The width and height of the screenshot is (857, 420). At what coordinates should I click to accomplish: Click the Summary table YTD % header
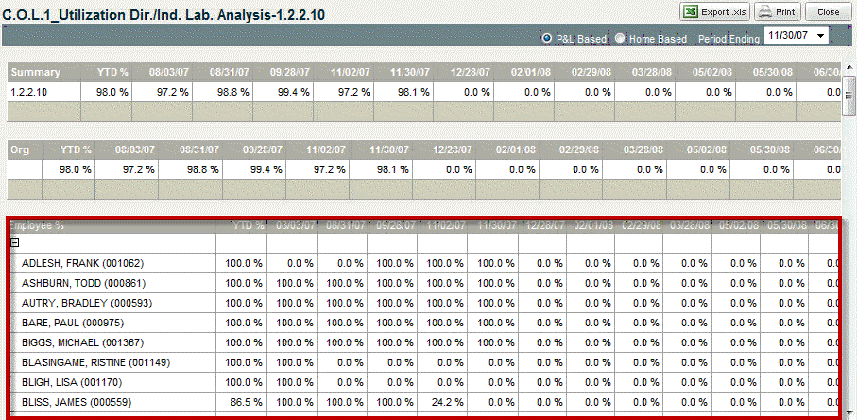tap(110, 73)
